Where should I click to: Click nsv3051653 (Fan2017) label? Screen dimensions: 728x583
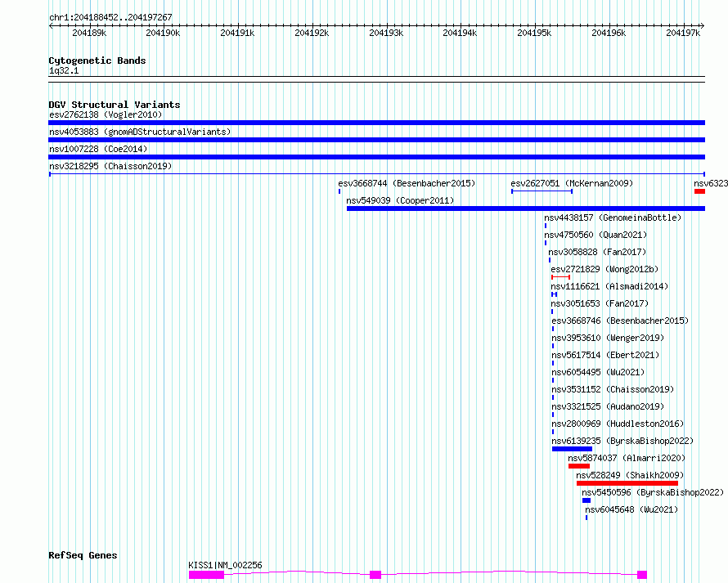pyautogui.click(x=600, y=303)
